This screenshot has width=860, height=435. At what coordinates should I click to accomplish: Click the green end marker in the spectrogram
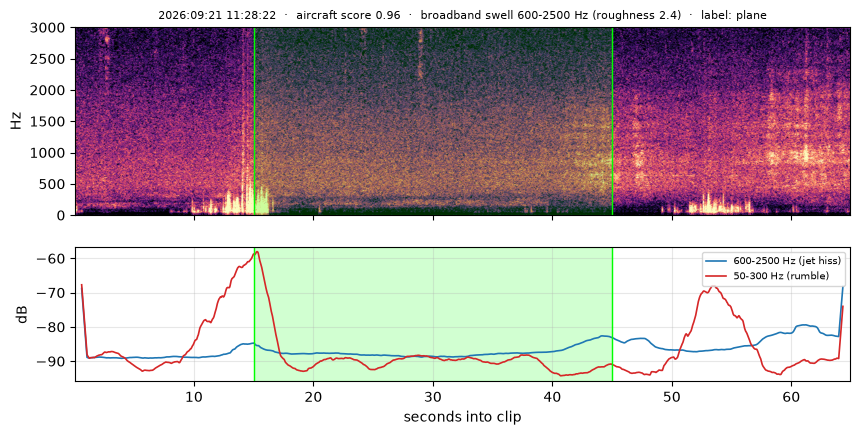[612, 121]
